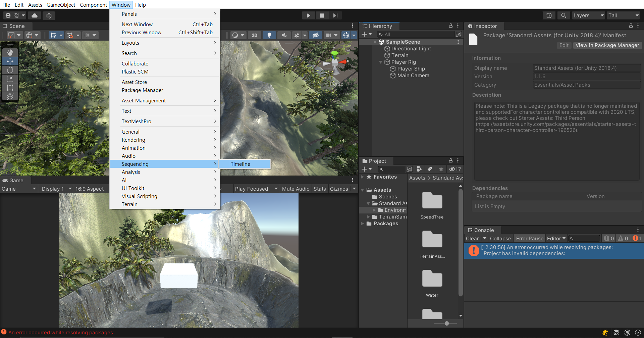Select the Scale tool
Screen dimensions: 644x338
[10, 79]
